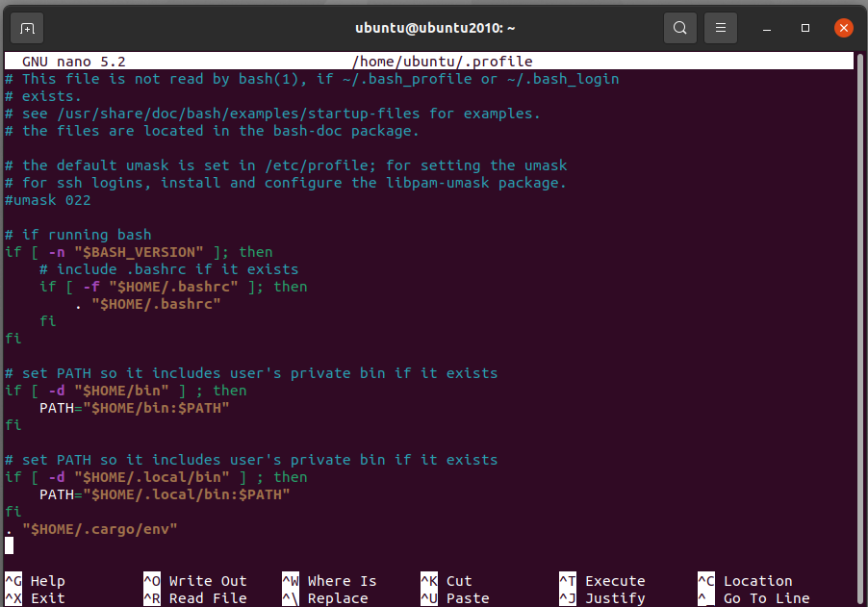Click the Help shortcut in nano's footer
This screenshot has height=607, width=868.
[48, 581]
